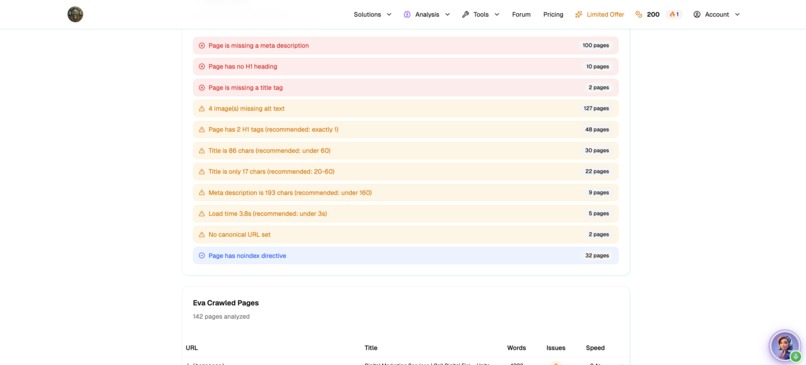This screenshot has height=365, width=806.
Task: Click the '32 pages' count badge
Action: click(597, 256)
